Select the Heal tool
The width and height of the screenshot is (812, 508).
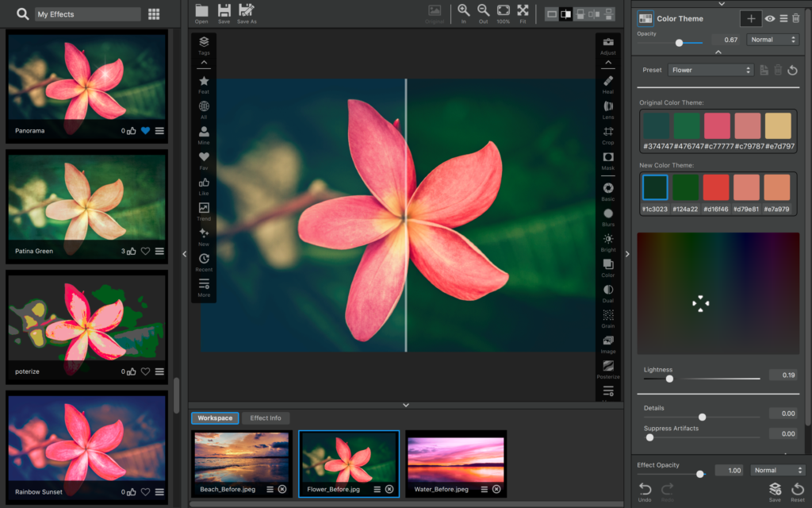pyautogui.click(x=608, y=84)
